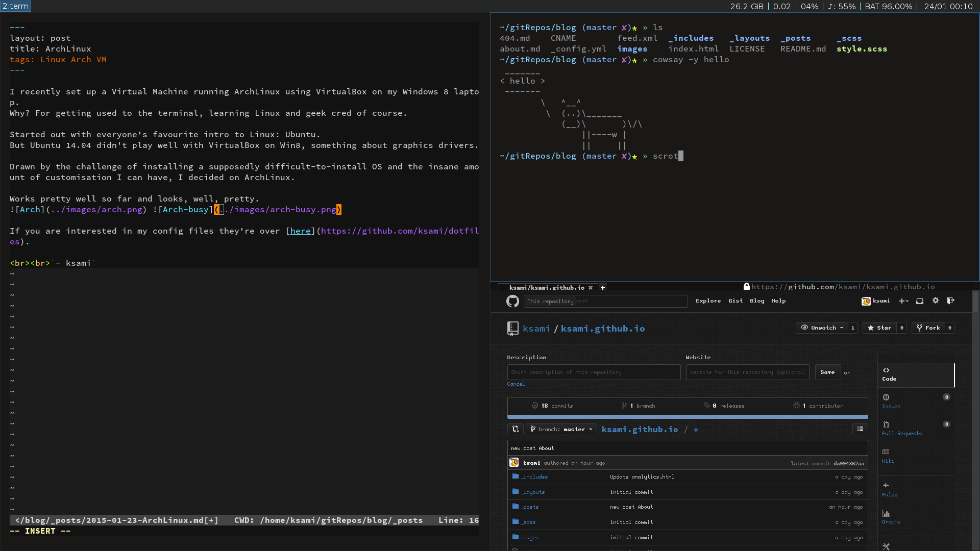Open the Graphs sidebar icon

click(x=886, y=513)
